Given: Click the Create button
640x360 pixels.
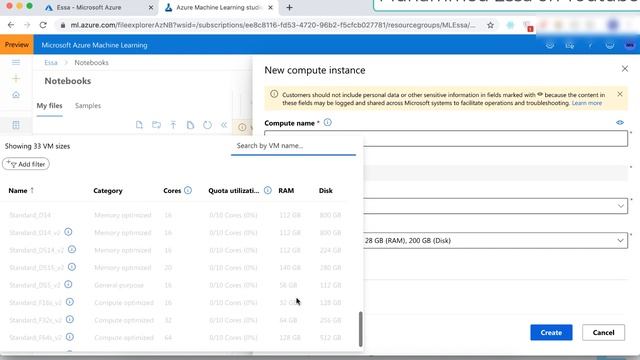Looking at the screenshot, I should pyautogui.click(x=551, y=333).
